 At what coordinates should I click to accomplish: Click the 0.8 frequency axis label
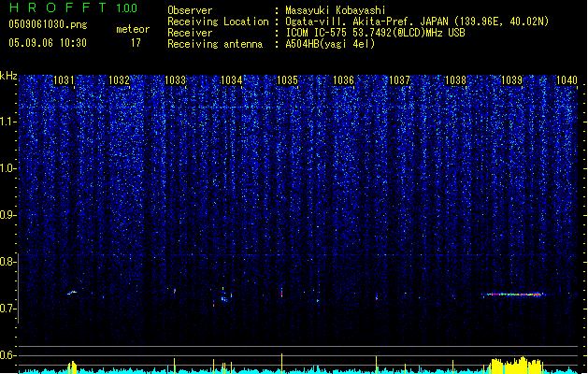click(x=7, y=262)
